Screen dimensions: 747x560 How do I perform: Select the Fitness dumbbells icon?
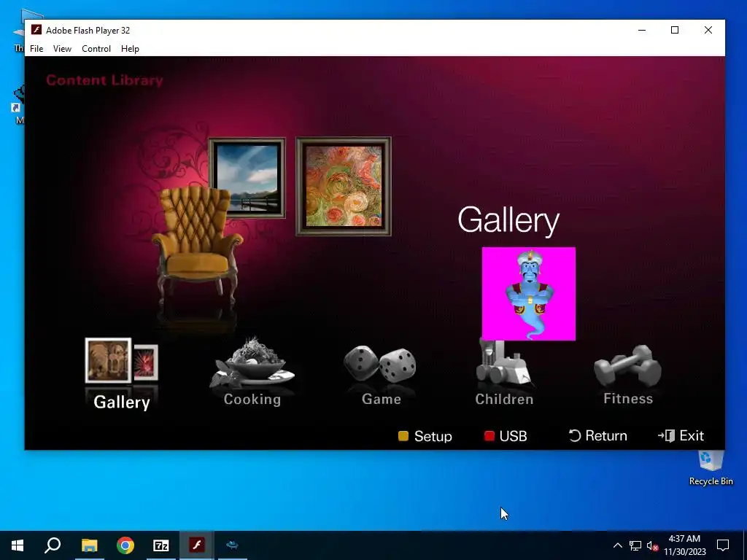[627, 365]
